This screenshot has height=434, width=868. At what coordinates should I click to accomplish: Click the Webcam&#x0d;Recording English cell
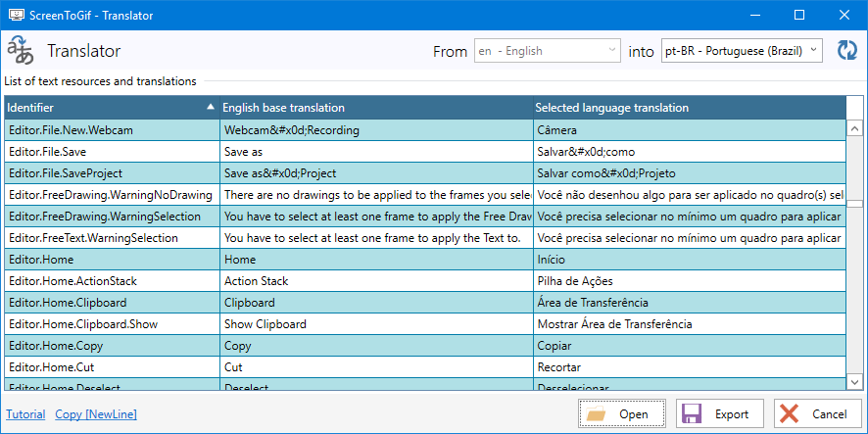376,130
